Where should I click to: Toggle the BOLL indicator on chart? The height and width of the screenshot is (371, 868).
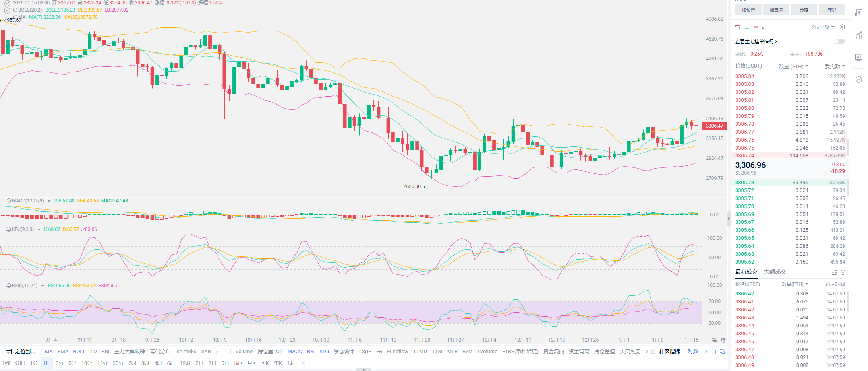[79, 352]
